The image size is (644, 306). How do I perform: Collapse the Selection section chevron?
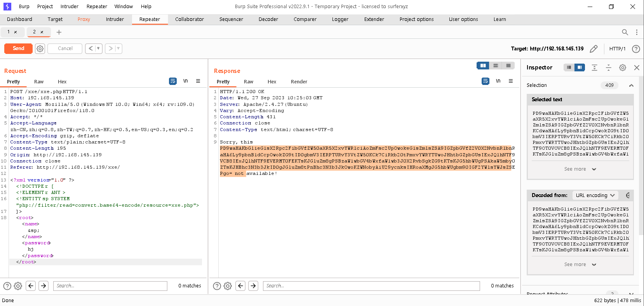tap(631, 85)
